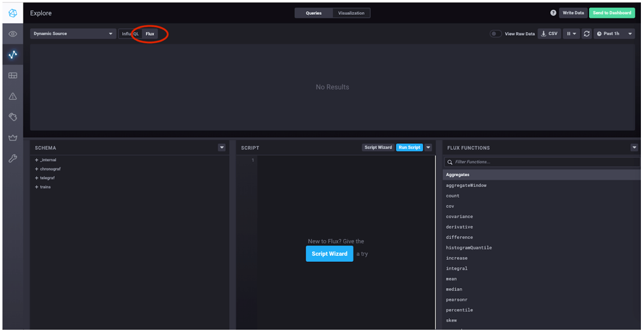Open the Status page eye icon
The height and width of the screenshot is (331, 644).
click(12, 33)
